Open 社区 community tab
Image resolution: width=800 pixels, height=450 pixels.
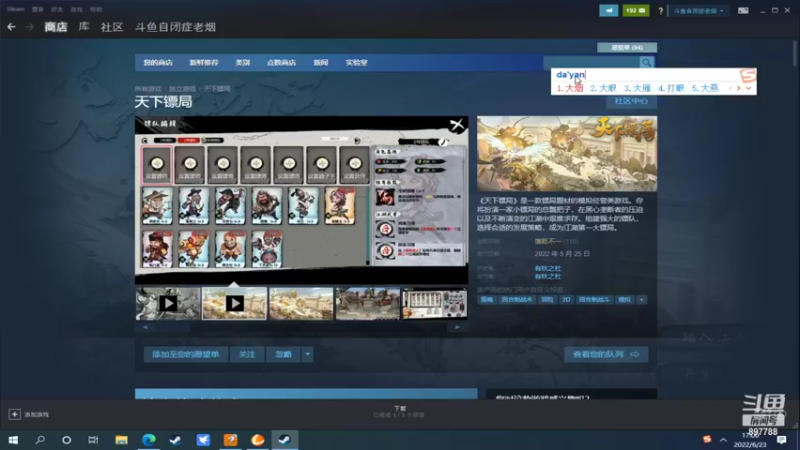112,27
